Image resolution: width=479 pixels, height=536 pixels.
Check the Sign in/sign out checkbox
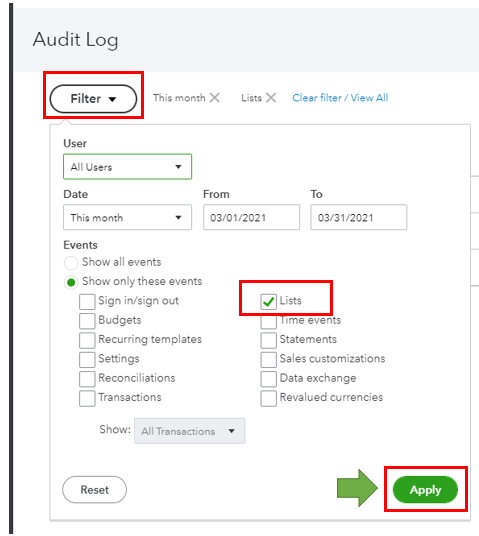pos(87,302)
